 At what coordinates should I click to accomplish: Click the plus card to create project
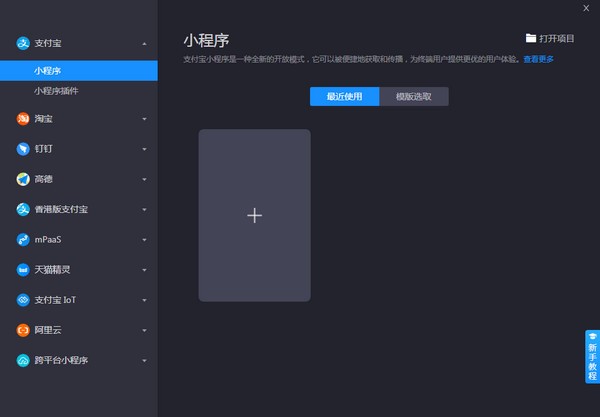coord(254,215)
